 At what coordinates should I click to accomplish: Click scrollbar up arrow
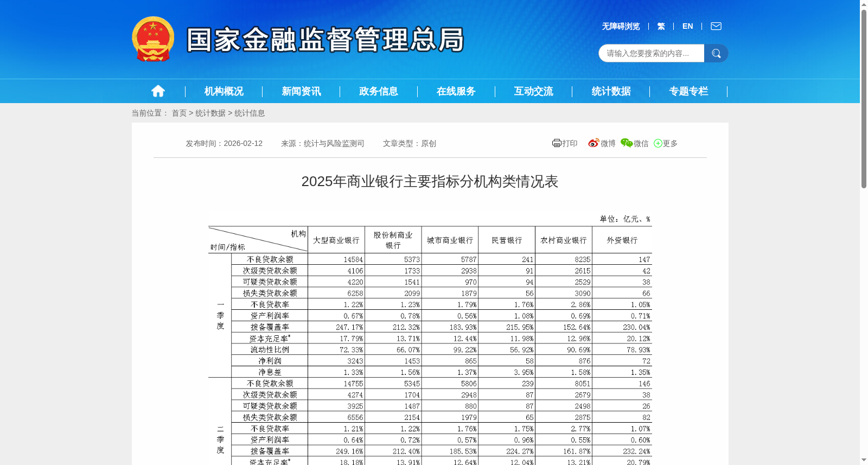(864, 4)
